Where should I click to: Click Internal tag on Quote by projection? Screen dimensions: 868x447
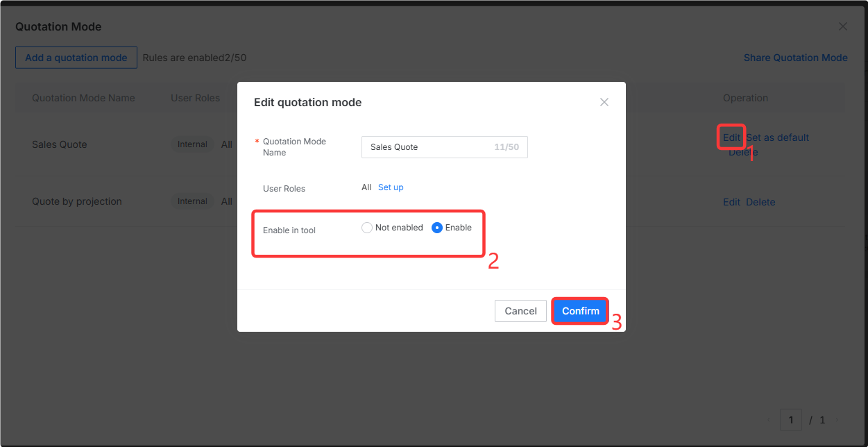192,201
